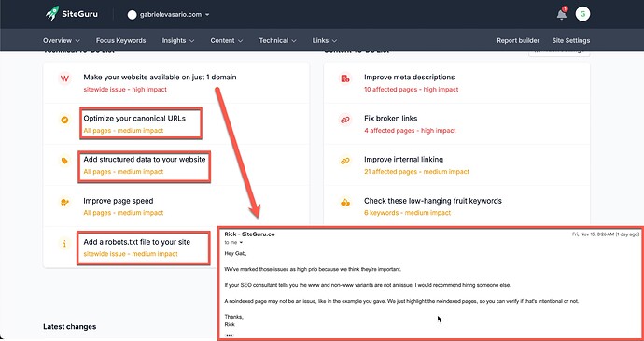Click the page speed icon
This screenshot has height=341, width=644.
pyautogui.click(x=64, y=202)
